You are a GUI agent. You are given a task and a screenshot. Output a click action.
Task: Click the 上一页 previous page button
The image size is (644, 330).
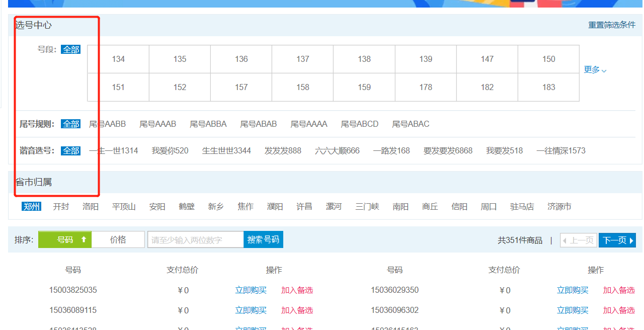[x=578, y=239]
